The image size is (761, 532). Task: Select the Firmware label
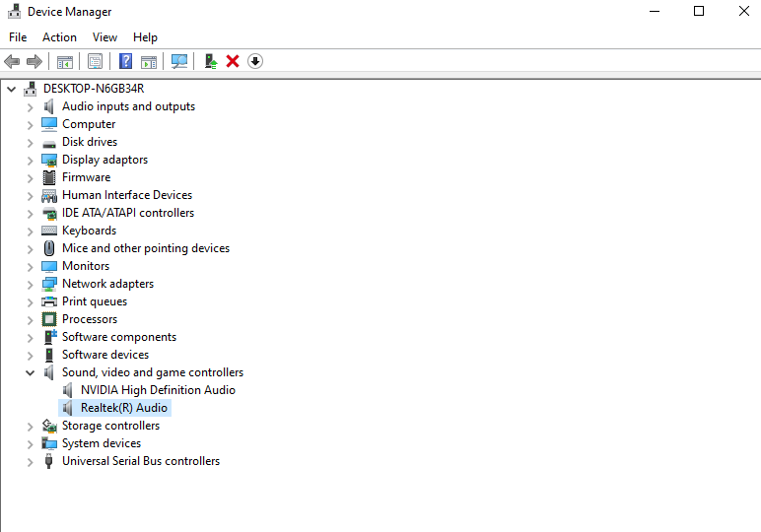coord(87,177)
